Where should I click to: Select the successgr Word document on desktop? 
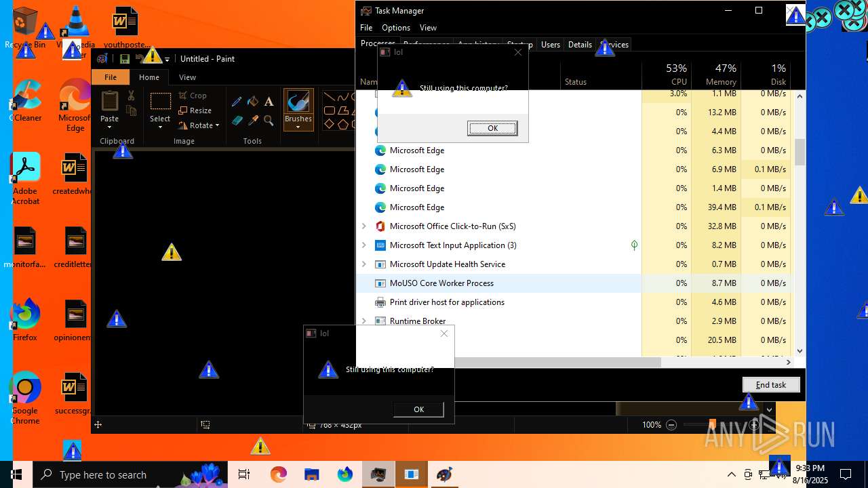73,394
